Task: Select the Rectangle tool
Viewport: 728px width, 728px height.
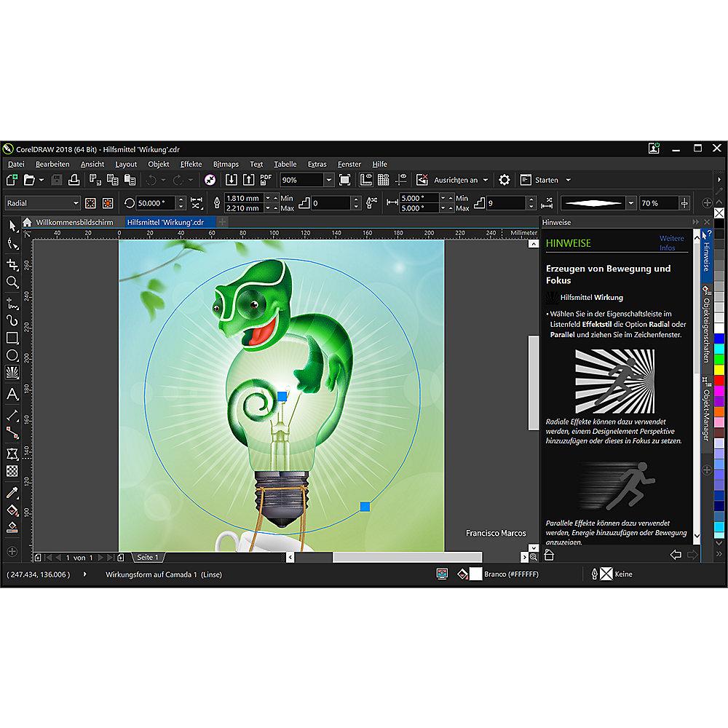Action: (x=12, y=338)
